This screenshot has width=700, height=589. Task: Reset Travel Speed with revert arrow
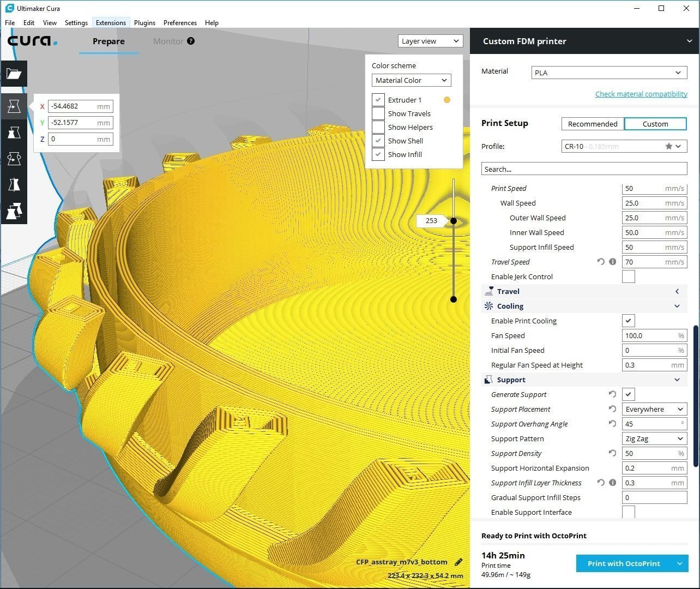coord(601,262)
